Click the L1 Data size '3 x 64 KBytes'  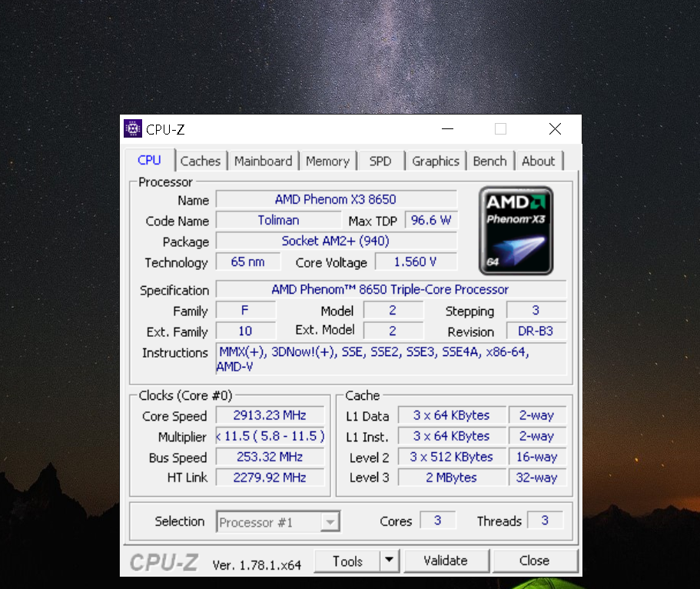(x=451, y=415)
